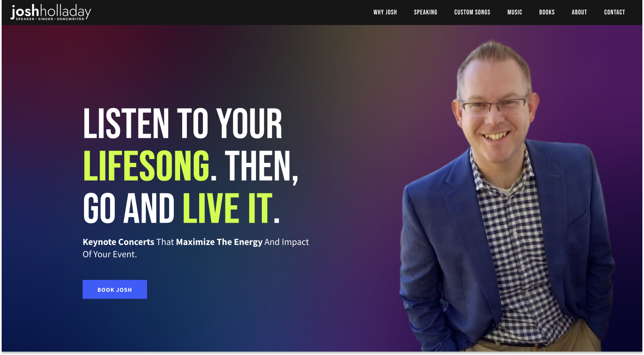Click the bold Maximize The Energy text
644x355 pixels.
[219, 242]
